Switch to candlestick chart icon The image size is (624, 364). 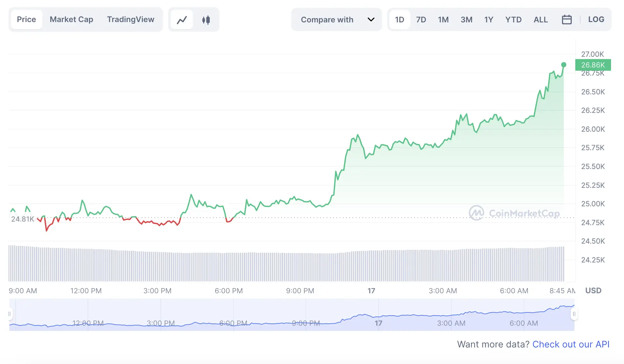206,20
